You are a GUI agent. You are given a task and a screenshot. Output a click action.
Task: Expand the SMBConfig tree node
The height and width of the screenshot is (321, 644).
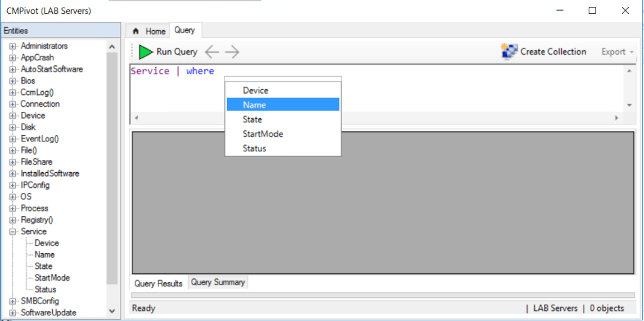[x=12, y=302]
